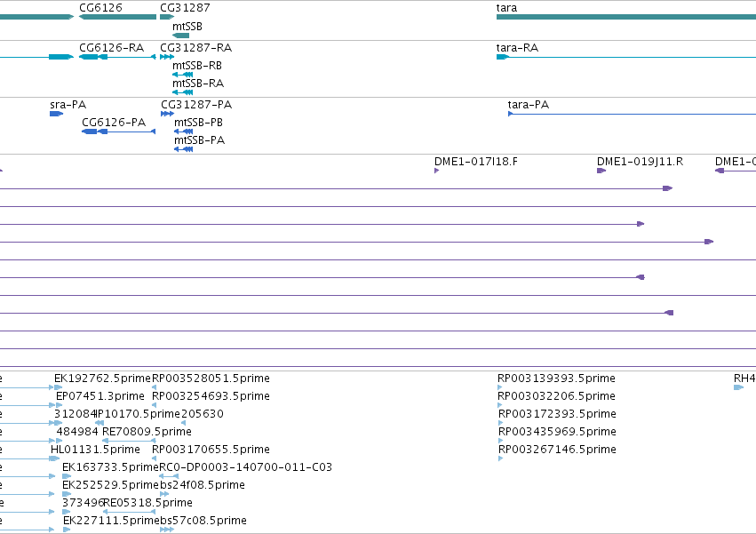Click HL01131.5prime EST label
The height and width of the screenshot is (534, 756).
click(95, 450)
